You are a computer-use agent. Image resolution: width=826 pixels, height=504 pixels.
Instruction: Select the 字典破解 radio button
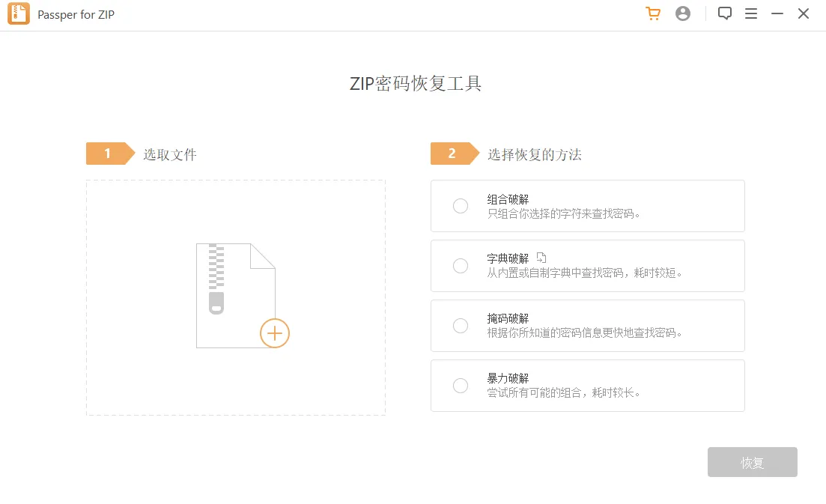pyautogui.click(x=461, y=266)
